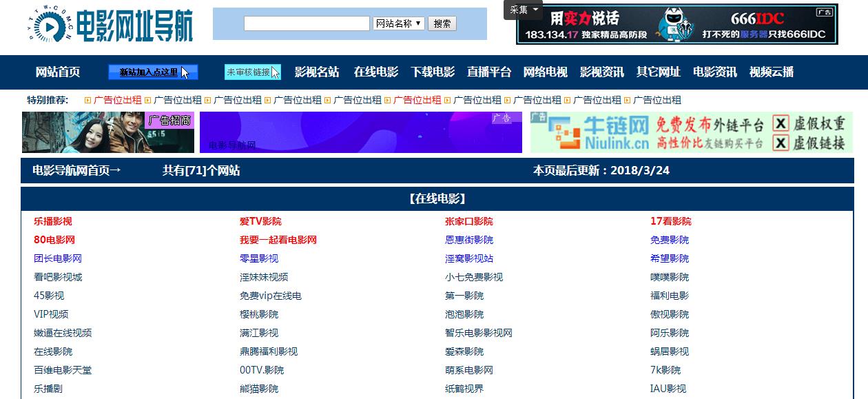Open the 满江影视 link
868x399 pixels.
click(x=259, y=333)
